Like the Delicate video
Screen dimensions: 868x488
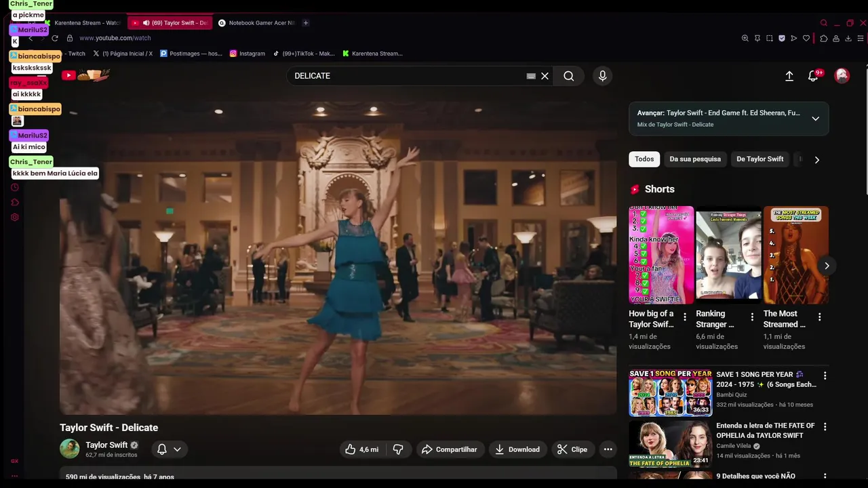(x=361, y=449)
